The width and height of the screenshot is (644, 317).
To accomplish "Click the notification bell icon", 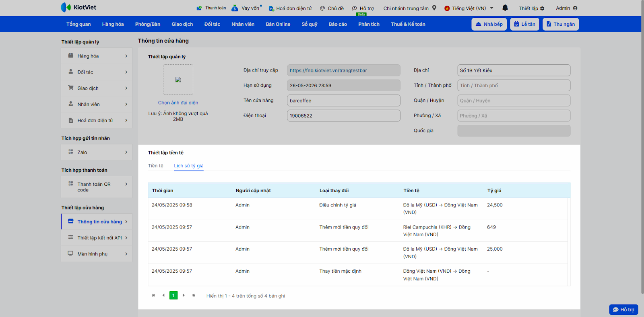I will [x=505, y=8].
